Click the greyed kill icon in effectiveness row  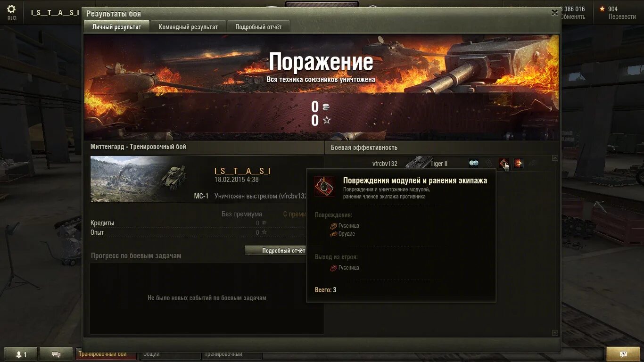tap(533, 163)
